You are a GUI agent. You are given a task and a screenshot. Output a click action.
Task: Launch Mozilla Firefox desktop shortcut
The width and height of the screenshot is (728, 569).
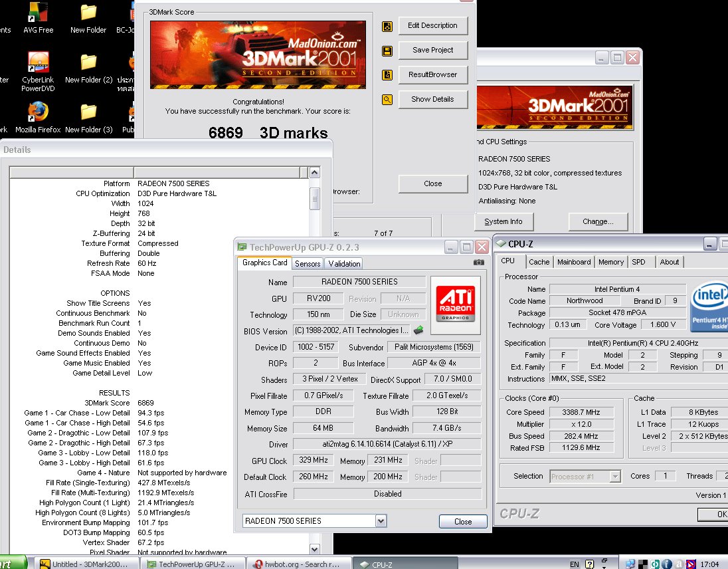[x=38, y=118]
